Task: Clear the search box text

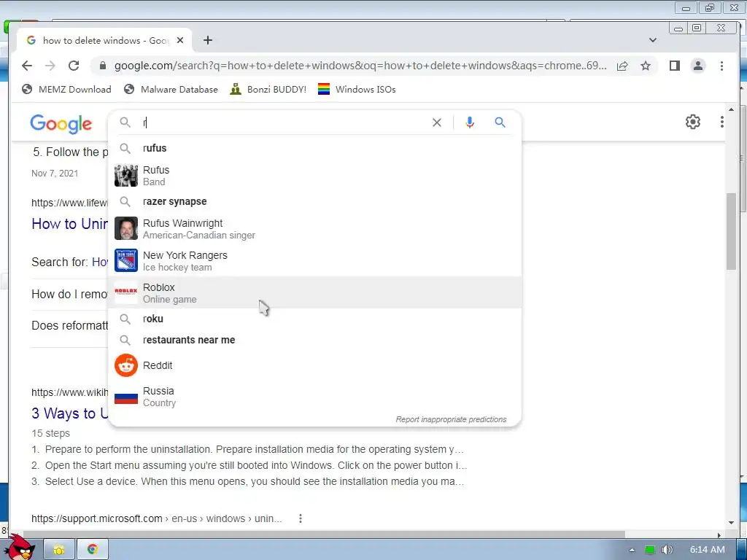Action: coord(436,122)
